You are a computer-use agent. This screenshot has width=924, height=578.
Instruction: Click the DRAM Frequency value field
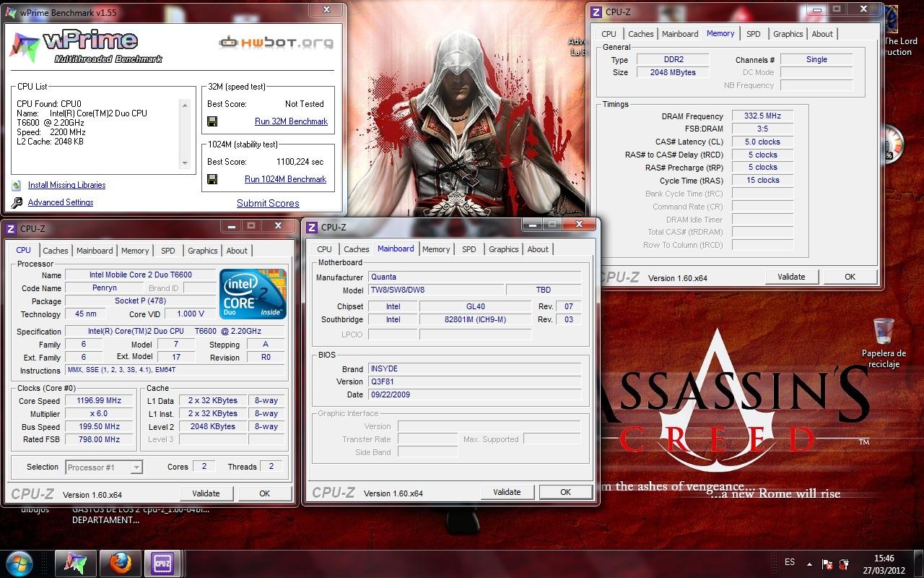[x=762, y=116]
